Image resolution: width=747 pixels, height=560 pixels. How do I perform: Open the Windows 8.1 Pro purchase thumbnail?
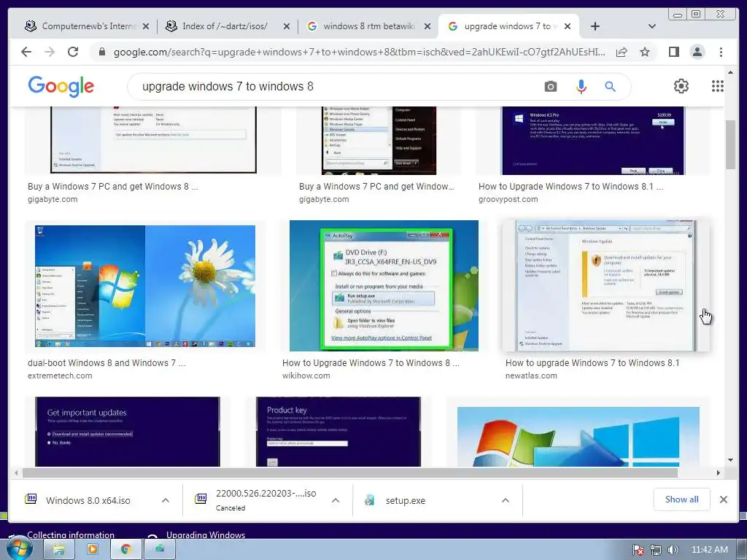[593, 141]
